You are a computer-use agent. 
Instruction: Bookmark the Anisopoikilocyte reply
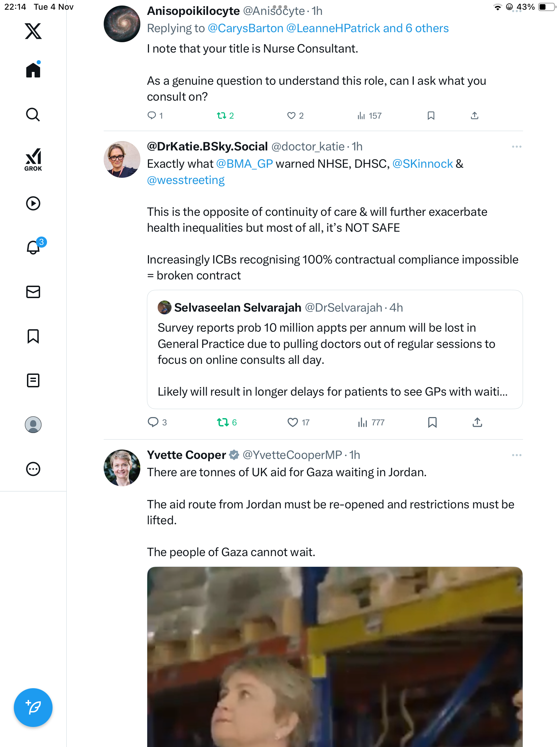point(431,116)
